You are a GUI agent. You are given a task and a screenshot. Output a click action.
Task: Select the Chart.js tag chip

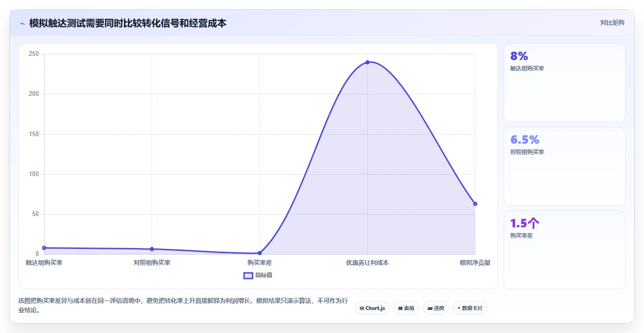click(372, 308)
